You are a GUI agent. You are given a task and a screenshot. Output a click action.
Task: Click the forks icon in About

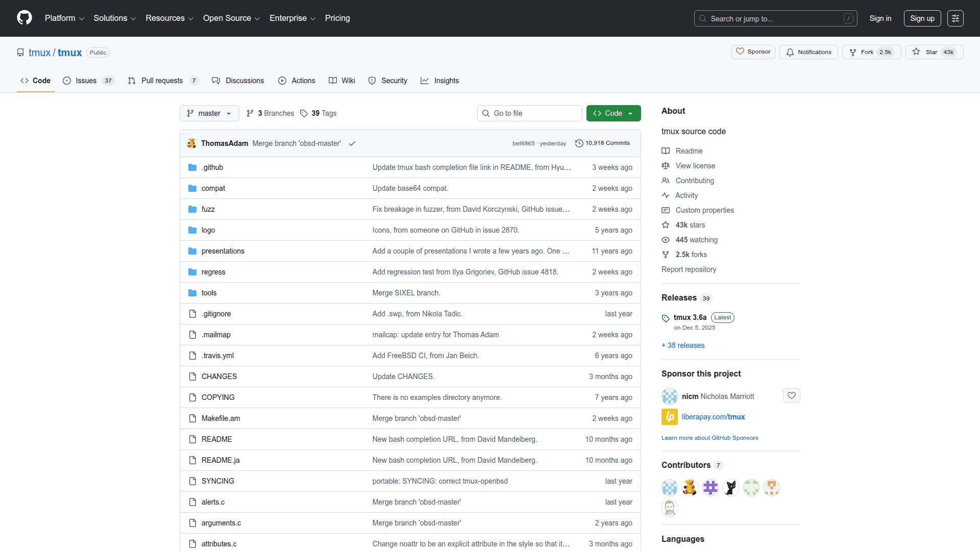(666, 255)
